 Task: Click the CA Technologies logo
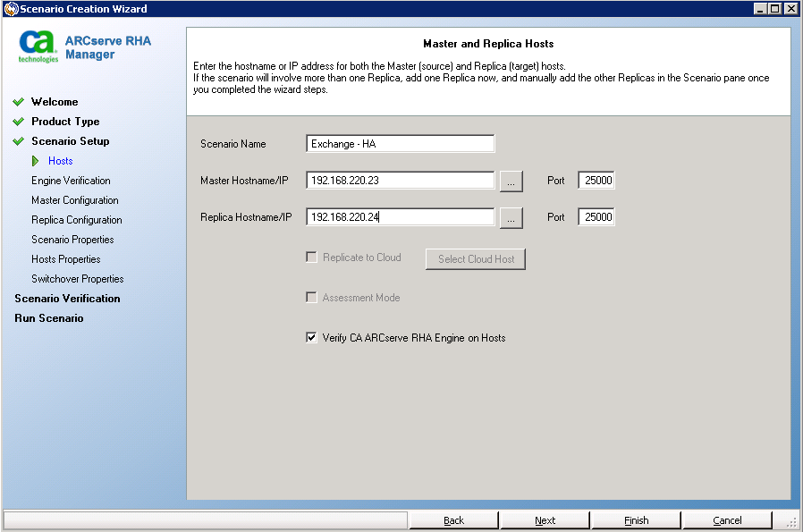tap(38, 46)
